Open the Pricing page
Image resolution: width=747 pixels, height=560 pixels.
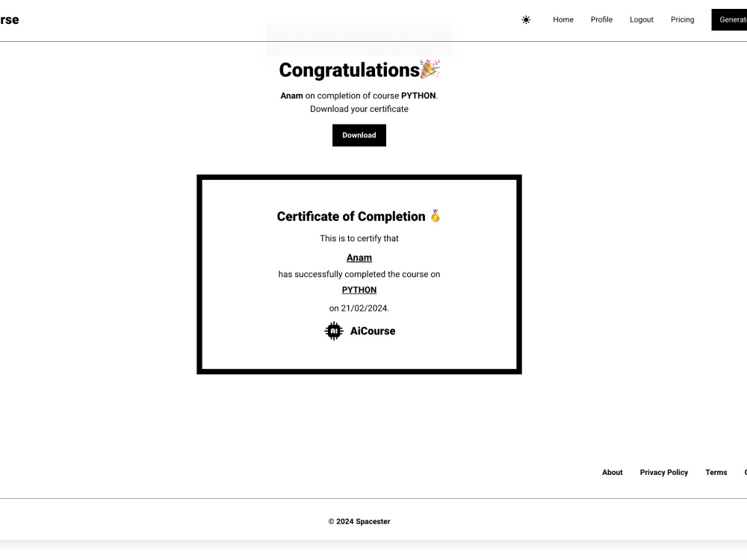[682, 19]
